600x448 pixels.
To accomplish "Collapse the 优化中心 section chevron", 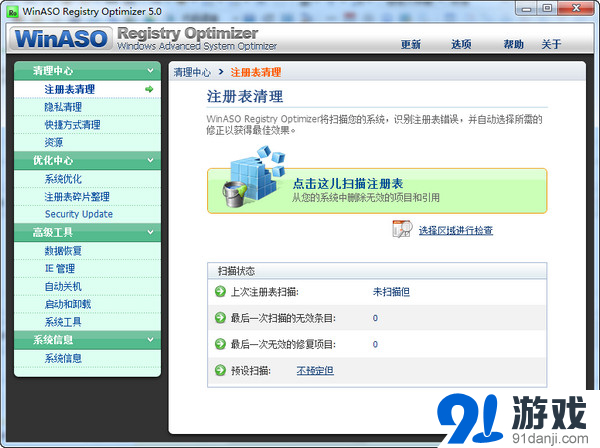I will pyautogui.click(x=150, y=160).
